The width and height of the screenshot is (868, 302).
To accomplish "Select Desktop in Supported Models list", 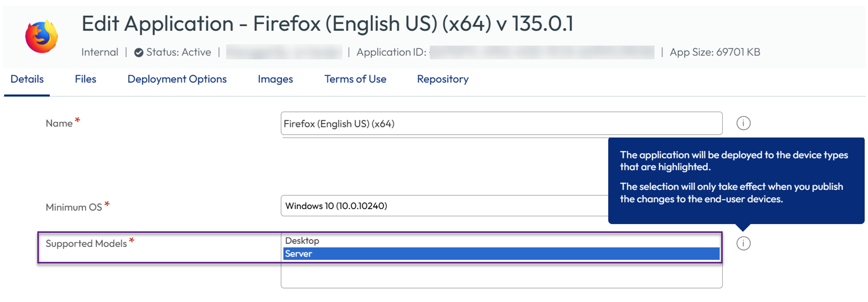I will click(x=502, y=240).
